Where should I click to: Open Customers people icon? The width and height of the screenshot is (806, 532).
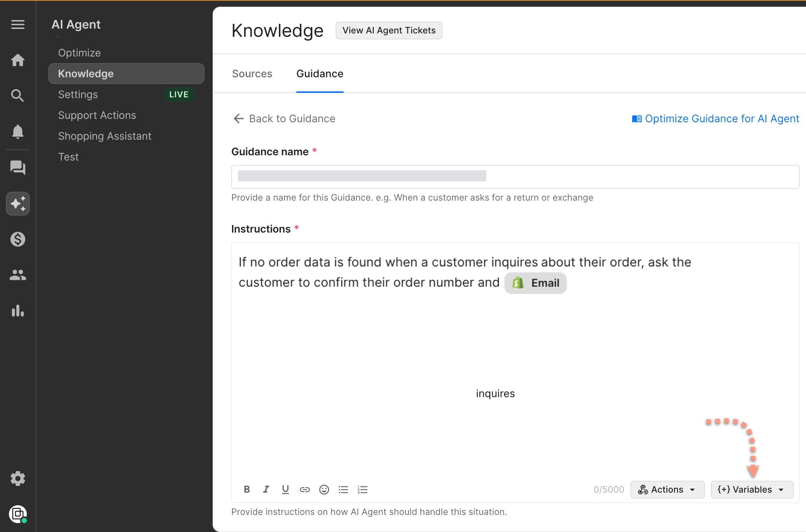(17, 275)
